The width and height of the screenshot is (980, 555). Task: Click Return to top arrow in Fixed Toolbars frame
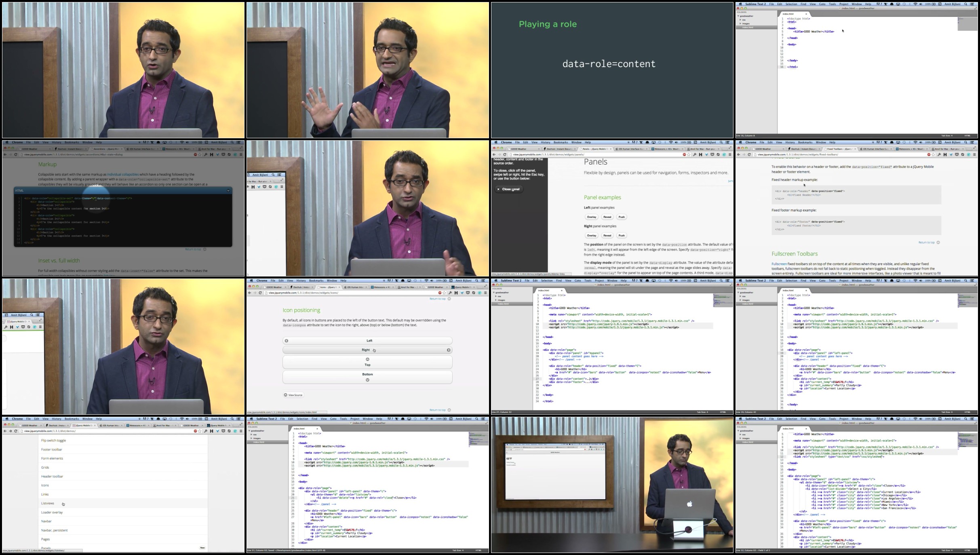tap(938, 243)
